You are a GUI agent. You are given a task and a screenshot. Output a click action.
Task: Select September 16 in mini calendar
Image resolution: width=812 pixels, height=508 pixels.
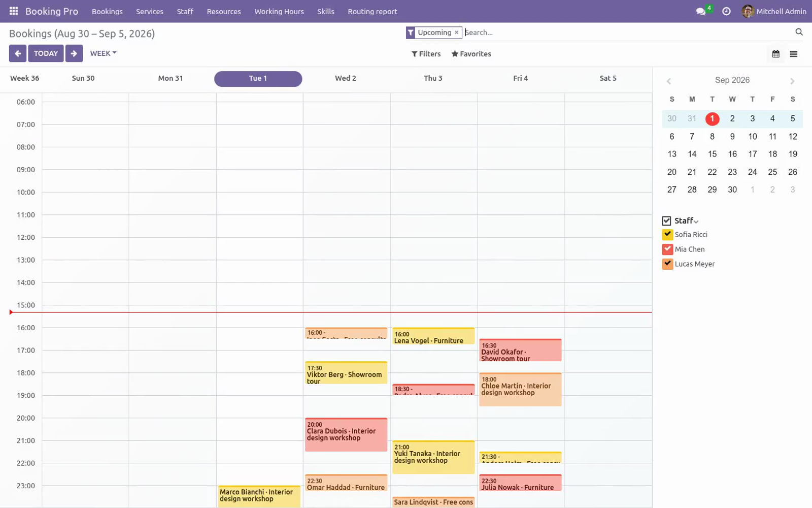[x=732, y=154]
